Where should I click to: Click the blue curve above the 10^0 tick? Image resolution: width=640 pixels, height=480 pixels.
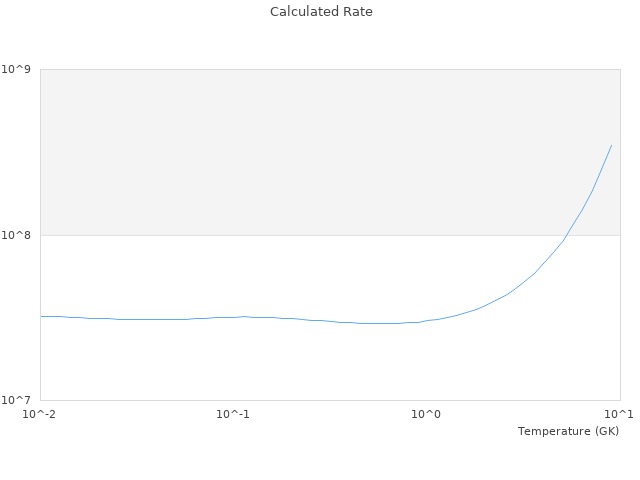[x=427, y=321]
